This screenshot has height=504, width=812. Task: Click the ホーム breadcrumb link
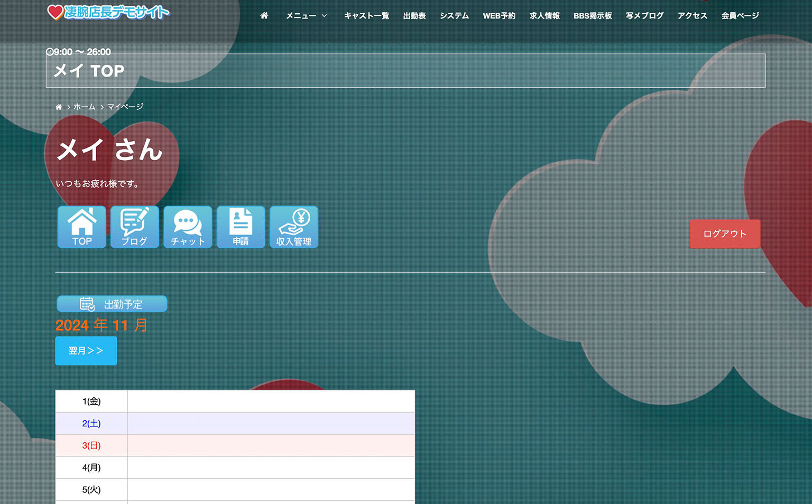(x=85, y=107)
